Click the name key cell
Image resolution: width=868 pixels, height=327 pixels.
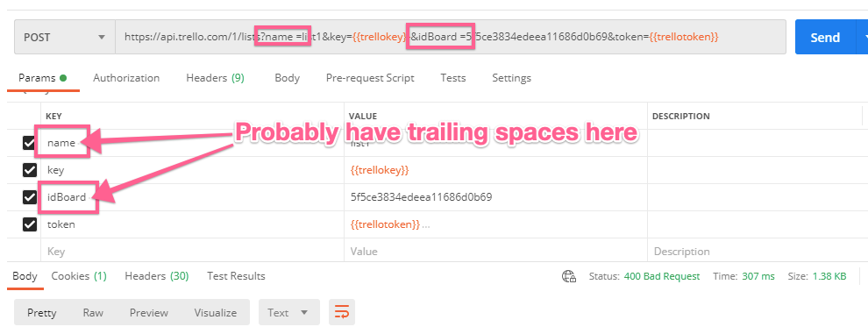(193, 143)
